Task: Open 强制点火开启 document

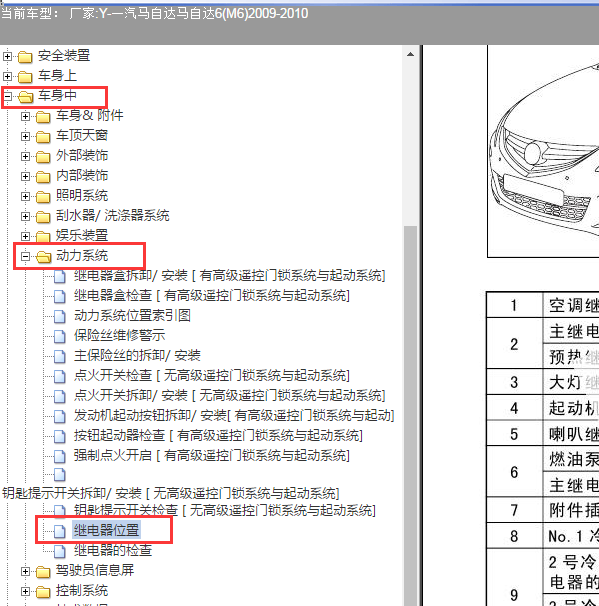Action: click(x=212, y=455)
